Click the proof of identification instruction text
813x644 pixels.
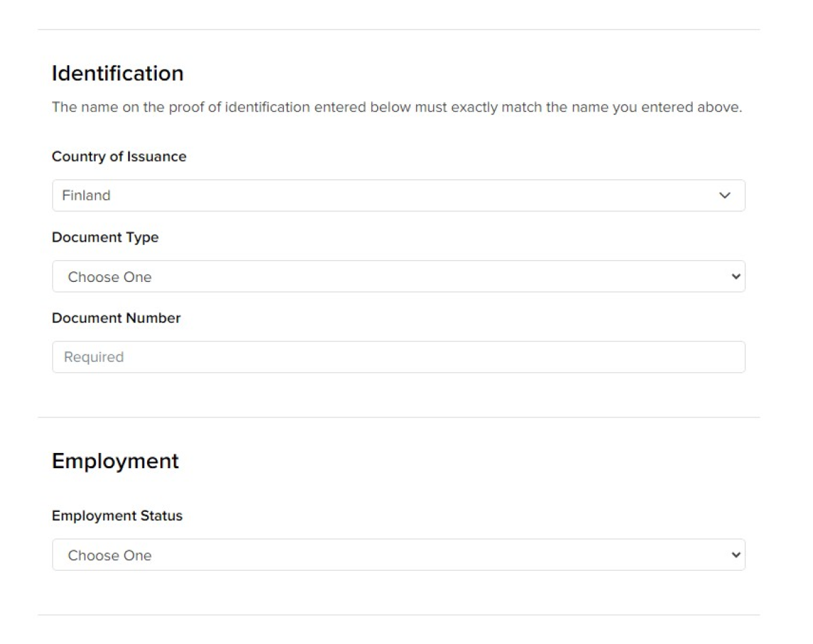(397, 107)
